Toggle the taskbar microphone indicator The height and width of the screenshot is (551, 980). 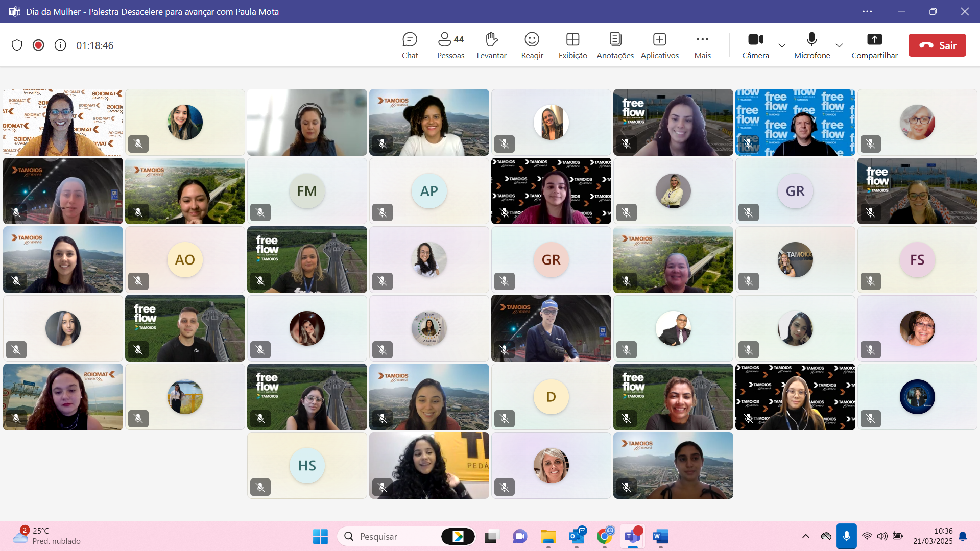[846, 536]
